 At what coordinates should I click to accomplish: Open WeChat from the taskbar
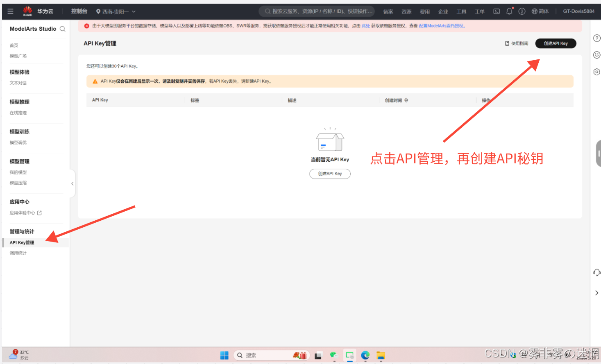tap(334, 355)
